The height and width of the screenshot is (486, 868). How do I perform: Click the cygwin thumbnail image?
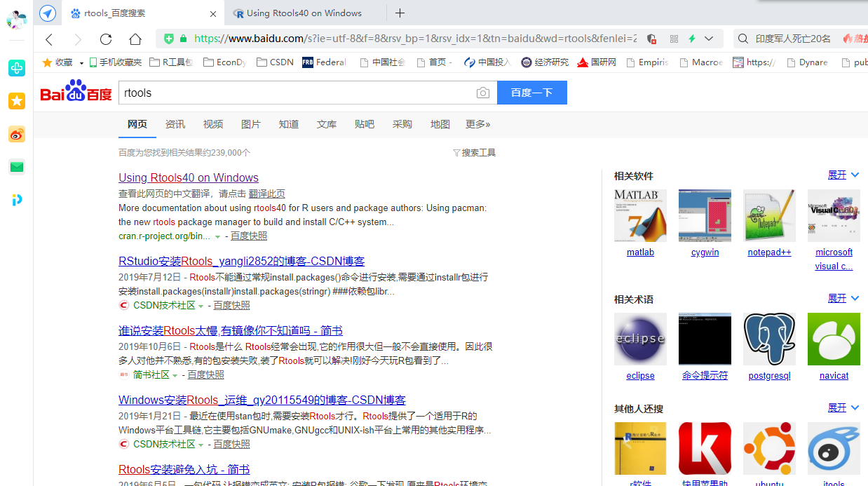(x=705, y=215)
